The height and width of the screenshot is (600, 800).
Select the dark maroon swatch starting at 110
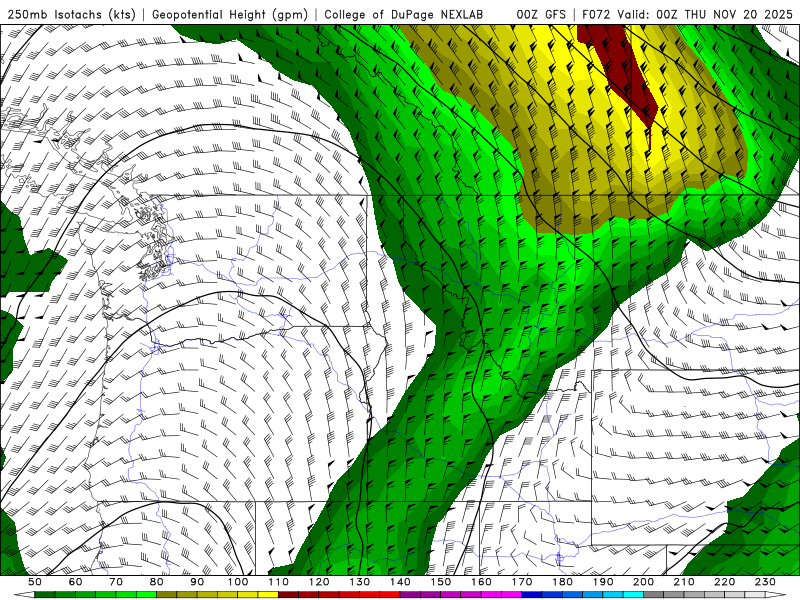click(289, 595)
